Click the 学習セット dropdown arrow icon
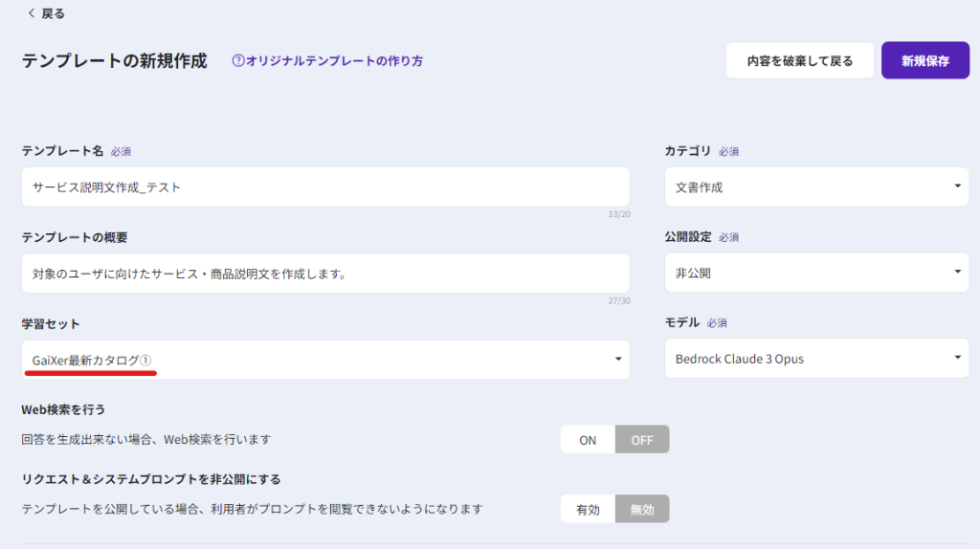This screenshot has height=549, width=980. click(618, 360)
